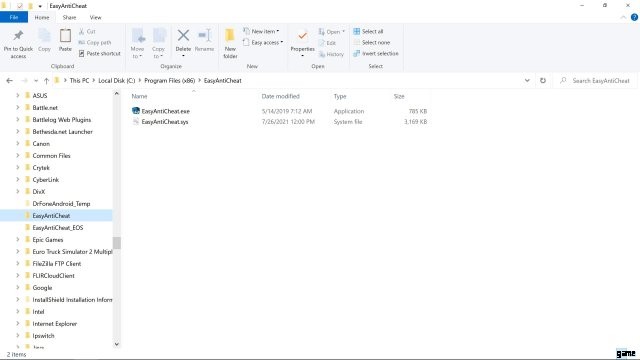
Task: Click Paste shortcut command
Action: 100,53
